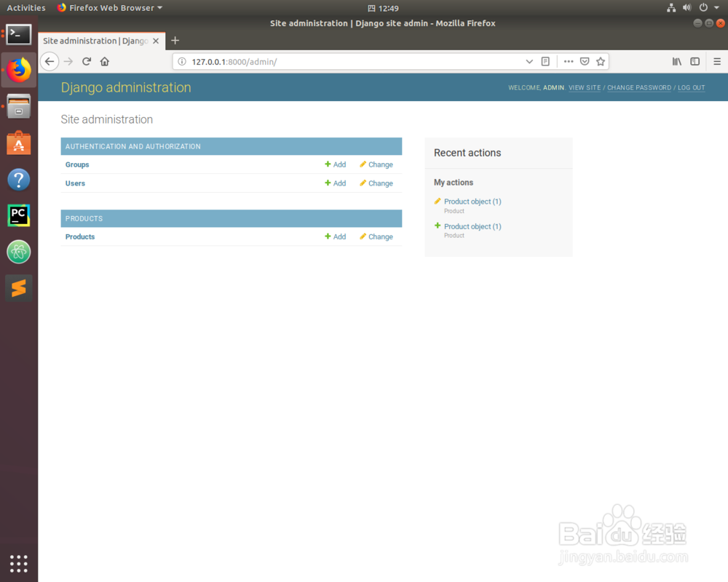Open the Products model link
Viewport: 728px width, 582px height.
tap(80, 236)
